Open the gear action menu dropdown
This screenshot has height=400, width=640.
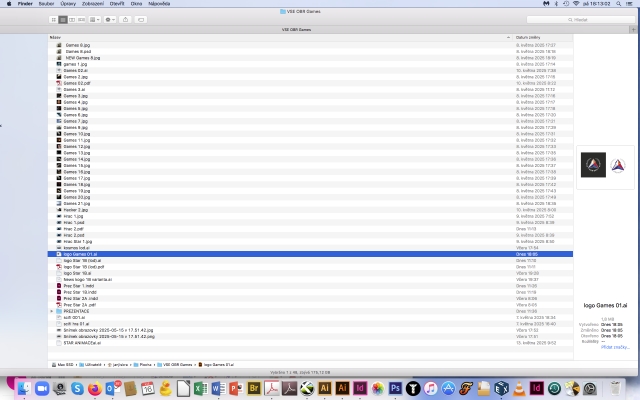coord(110,20)
